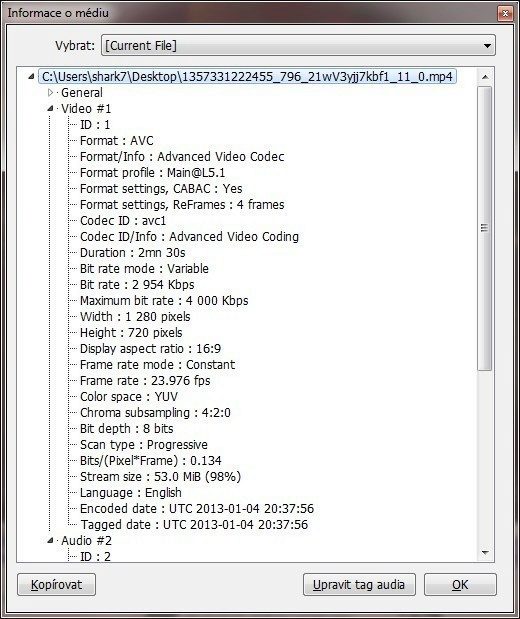This screenshot has width=520, height=619.
Task: Click the vertical scrollbar thumb
Action: point(485,228)
